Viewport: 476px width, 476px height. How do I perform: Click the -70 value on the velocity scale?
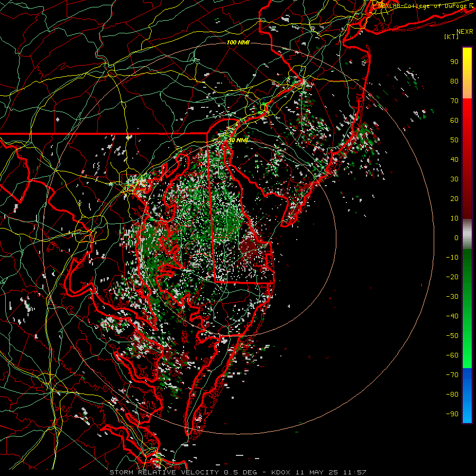coord(452,375)
